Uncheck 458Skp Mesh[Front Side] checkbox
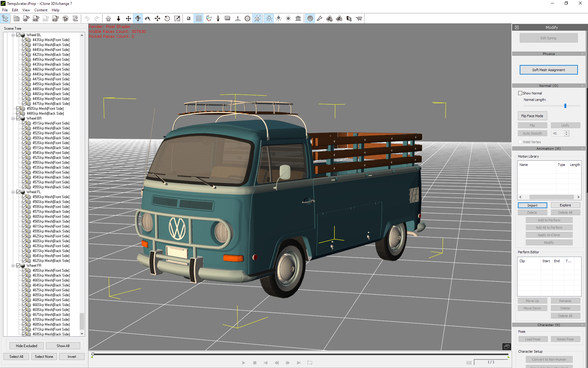 click(24, 197)
